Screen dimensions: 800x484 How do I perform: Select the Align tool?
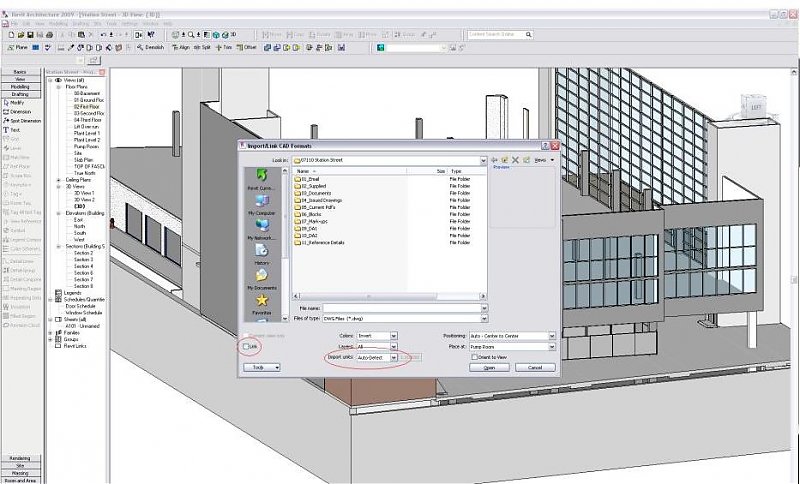click(x=181, y=47)
